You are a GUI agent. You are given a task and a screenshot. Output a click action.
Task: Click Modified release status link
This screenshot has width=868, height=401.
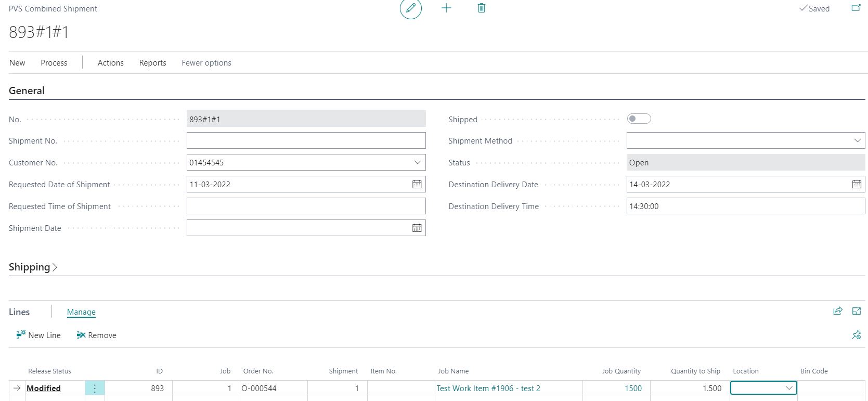tap(44, 388)
